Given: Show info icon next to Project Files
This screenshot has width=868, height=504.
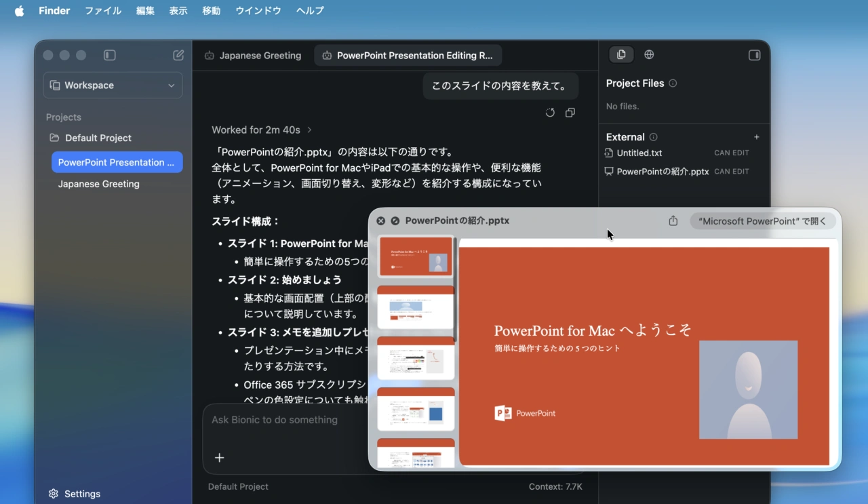Looking at the screenshot, I should pyautogui.click(x=673, y=83).
